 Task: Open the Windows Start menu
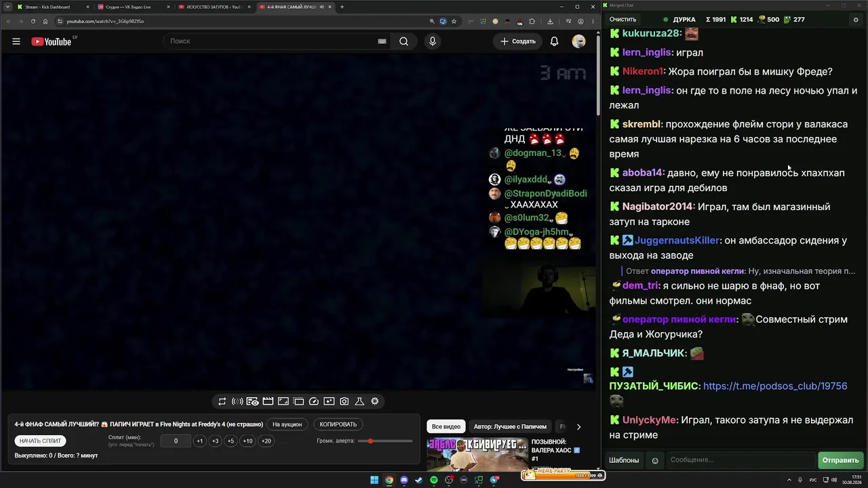click(x=374, y=481)
